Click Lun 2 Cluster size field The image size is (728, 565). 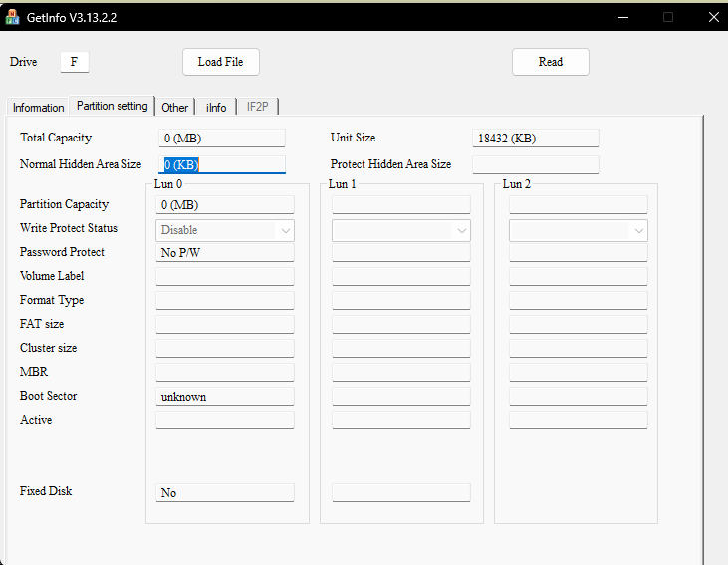(578, 349)
